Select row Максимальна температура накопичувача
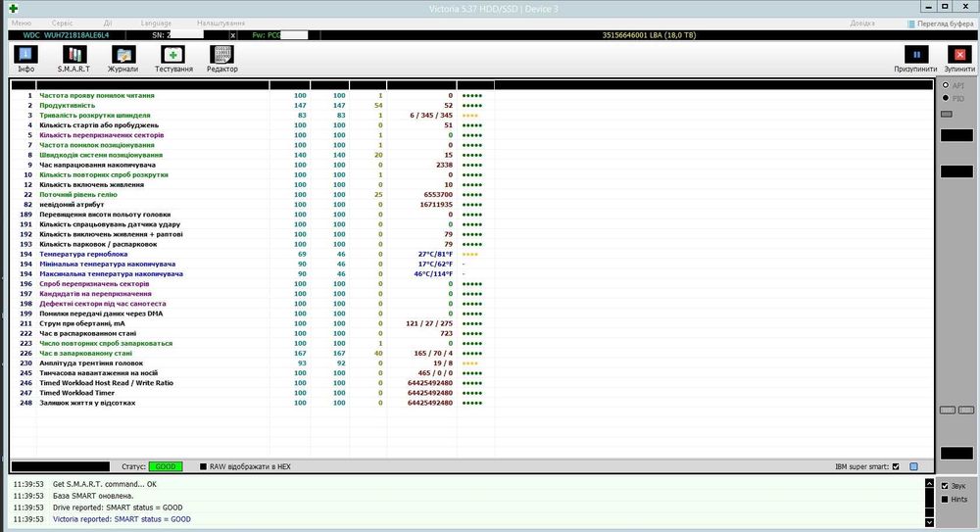 point(472,273)
